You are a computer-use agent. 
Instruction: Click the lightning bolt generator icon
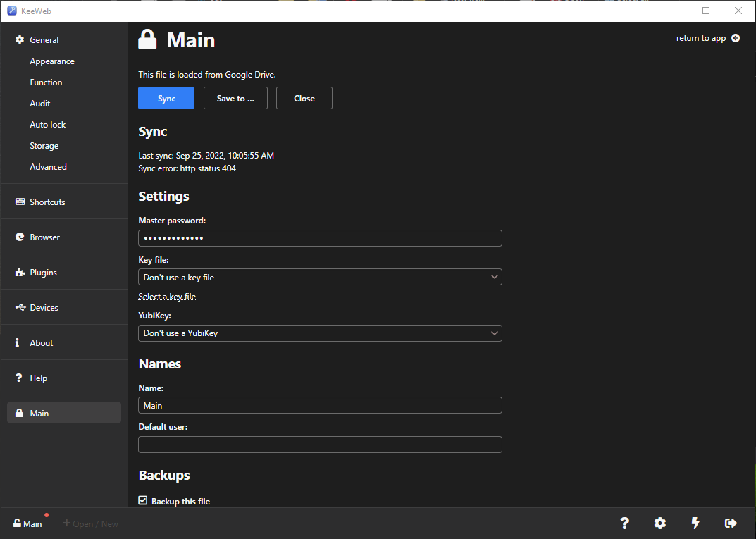tap(695, 523)
